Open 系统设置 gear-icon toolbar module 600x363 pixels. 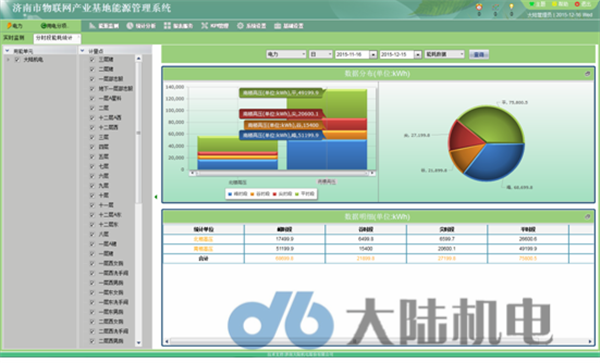(251, 26)
